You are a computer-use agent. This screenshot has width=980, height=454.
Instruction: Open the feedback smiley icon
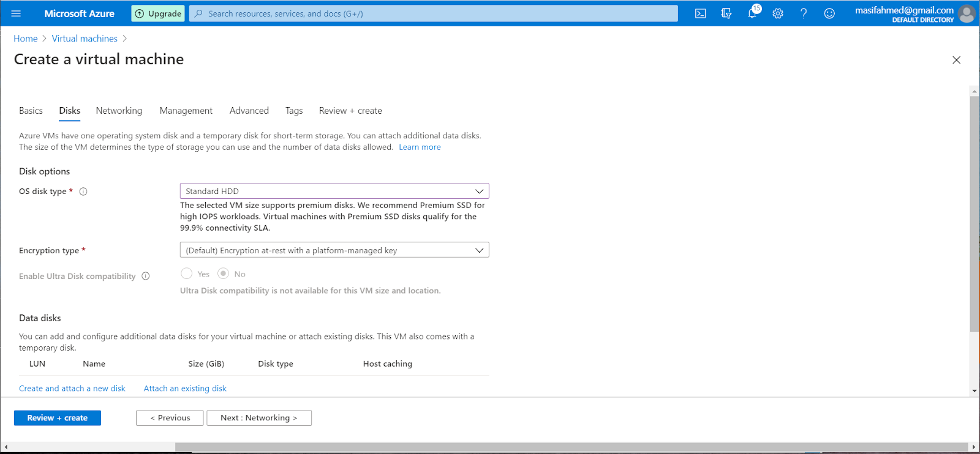pos(829,13)
